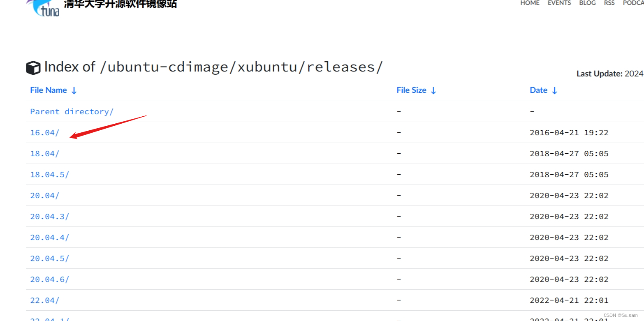Click the date in the 20.04.4/ row

(x=569, y=238)
